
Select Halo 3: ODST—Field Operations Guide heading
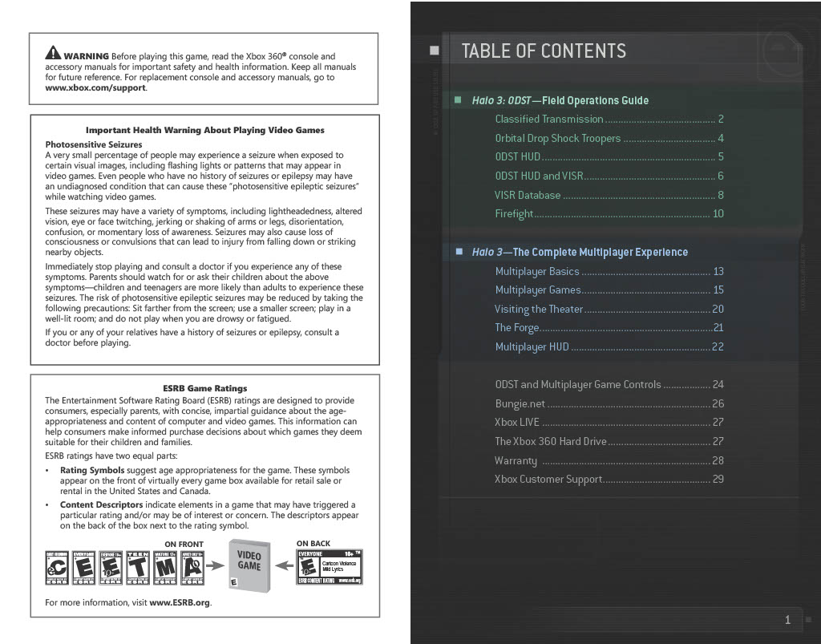click(x=560, y=100)
